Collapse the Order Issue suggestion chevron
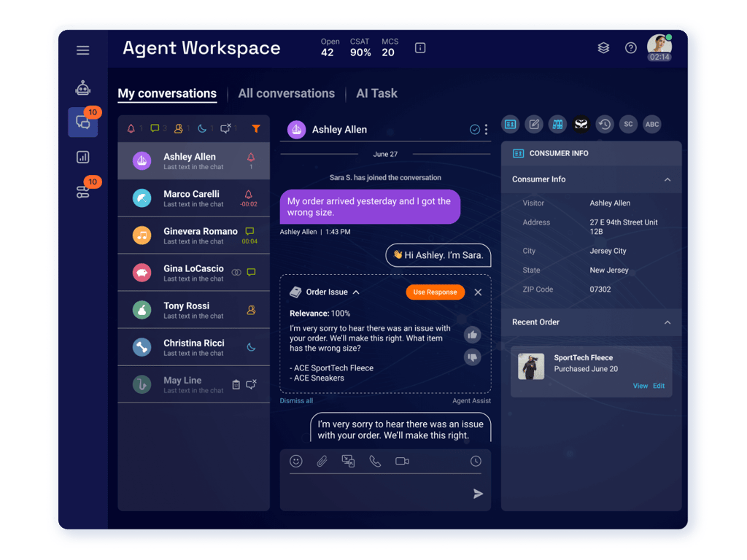This screenshot has height=560, width=747. pyautogui.click(x=356, y=292)
